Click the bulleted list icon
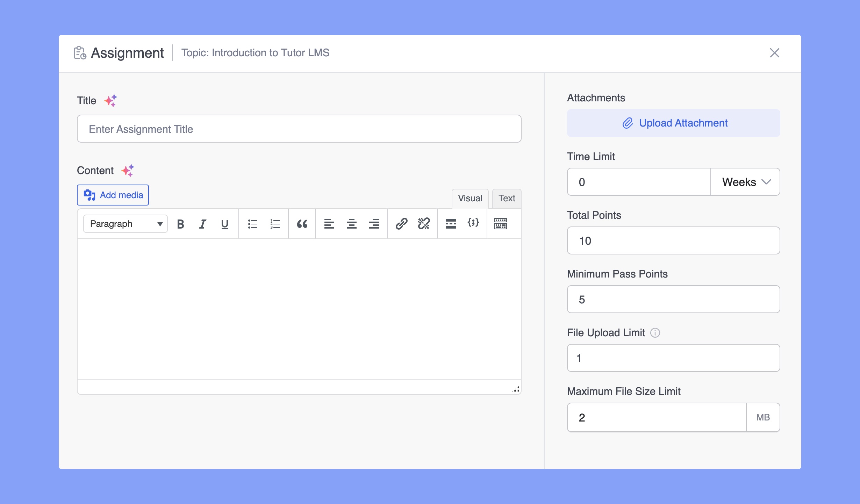This screenshot has height=504, width=860. coord(252,223)
